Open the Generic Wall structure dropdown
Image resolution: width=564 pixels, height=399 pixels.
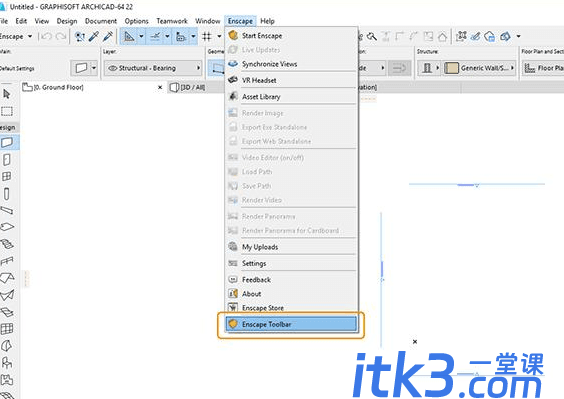tap(512, 68)
